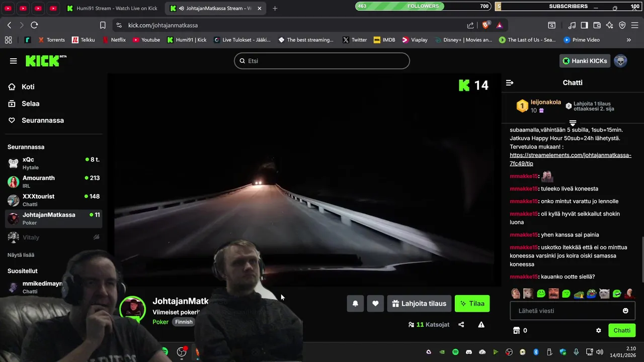Toggle the heart follow button

click(x=375, y=303)
